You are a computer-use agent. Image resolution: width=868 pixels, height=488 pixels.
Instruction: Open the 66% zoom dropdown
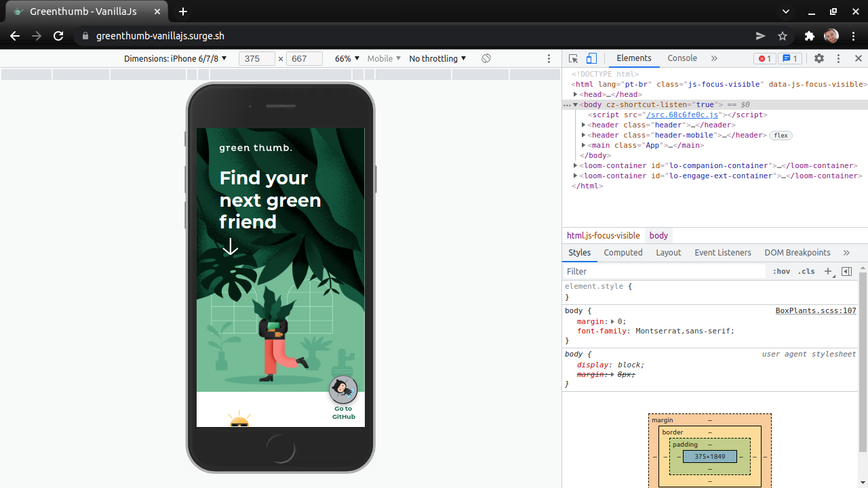pos(347,58)
